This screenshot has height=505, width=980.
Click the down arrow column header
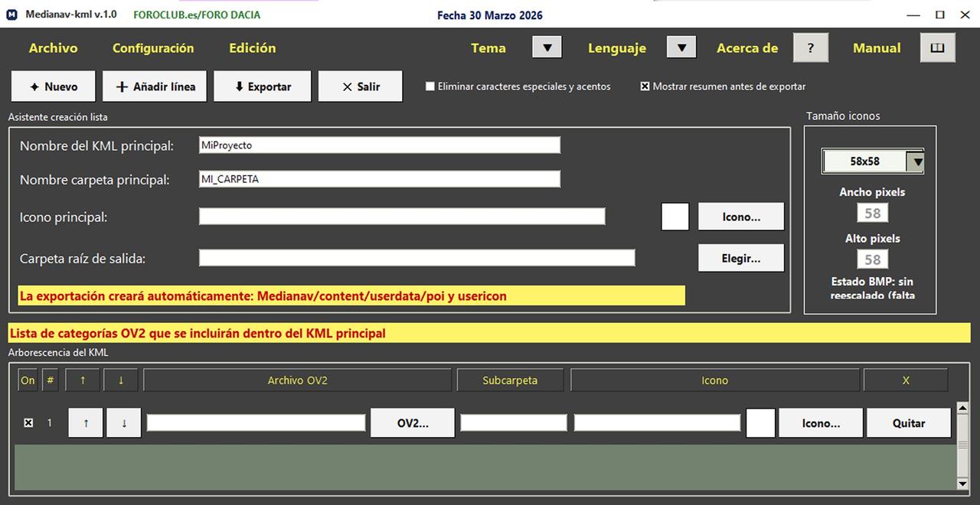coord(121,380)
